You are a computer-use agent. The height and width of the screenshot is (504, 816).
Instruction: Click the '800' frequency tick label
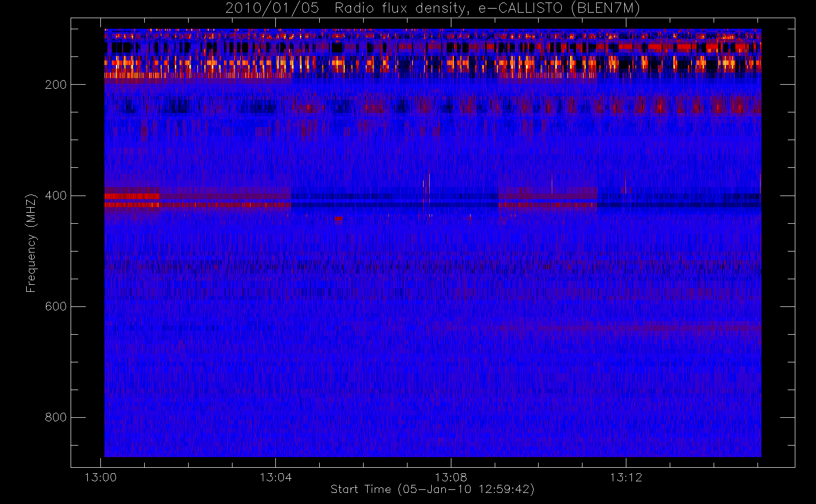tap(55, 417)
